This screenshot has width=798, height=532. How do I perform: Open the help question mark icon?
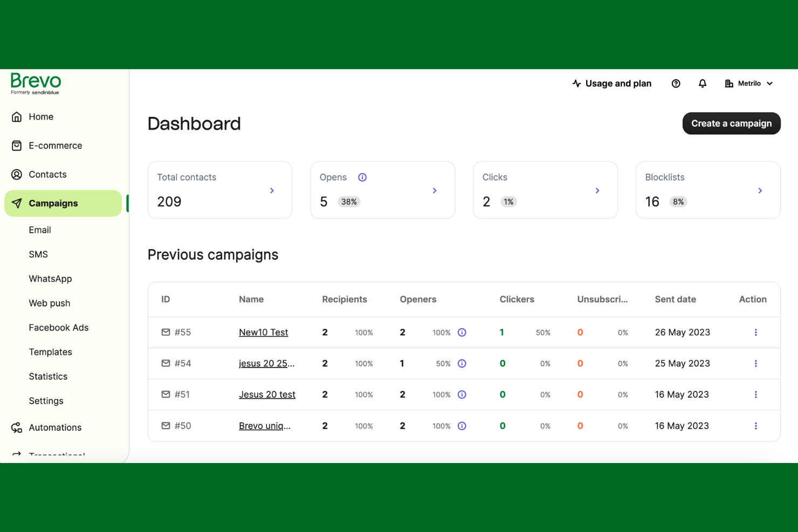tap(676, 84)
